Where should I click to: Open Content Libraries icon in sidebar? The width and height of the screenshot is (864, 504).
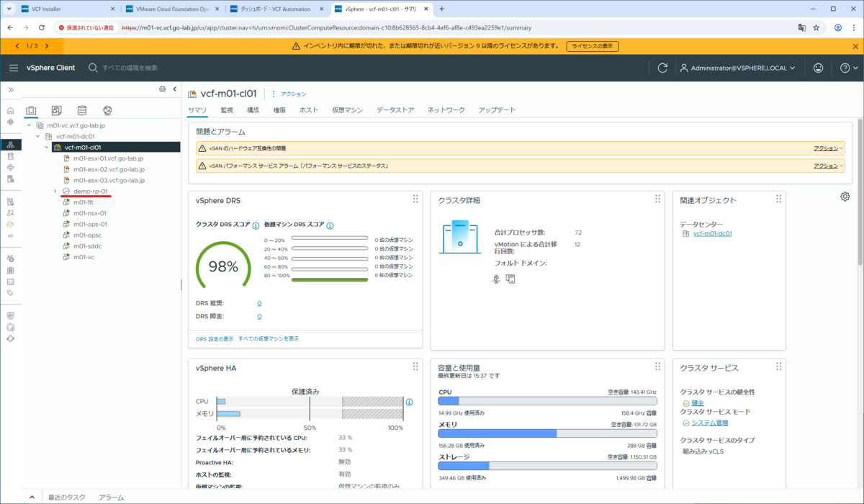[x=11, y=156]
